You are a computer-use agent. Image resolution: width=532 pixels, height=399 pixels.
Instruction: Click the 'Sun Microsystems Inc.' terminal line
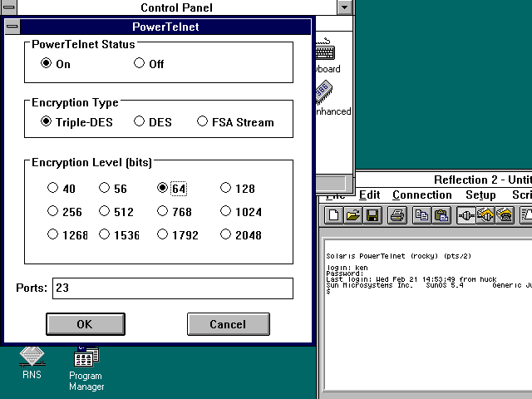[429, 285]
